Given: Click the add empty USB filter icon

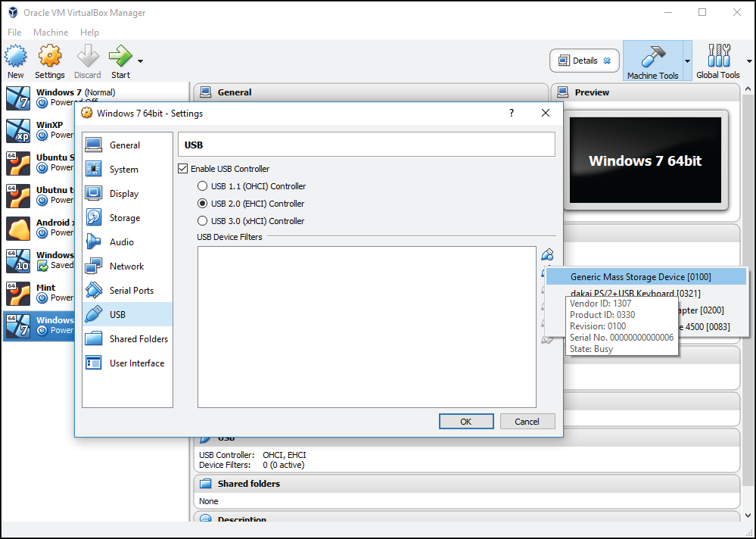Looking at the screenshot, I should click(547, 254).
